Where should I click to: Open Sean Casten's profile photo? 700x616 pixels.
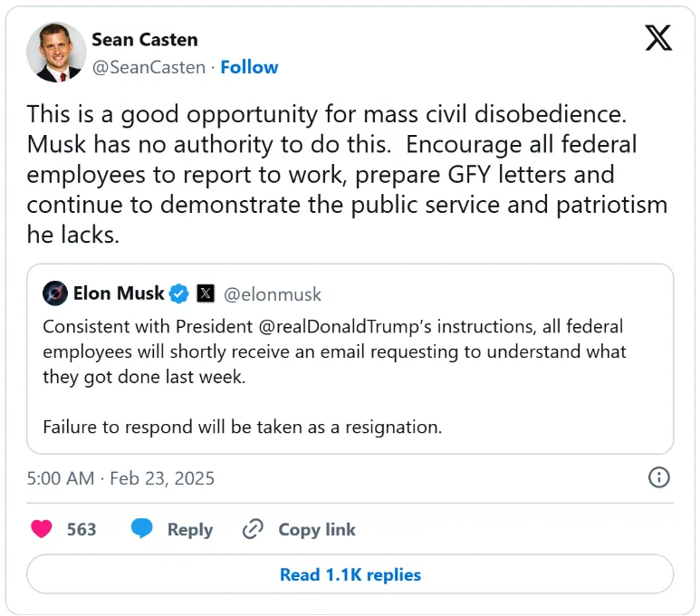click(56, 53)
